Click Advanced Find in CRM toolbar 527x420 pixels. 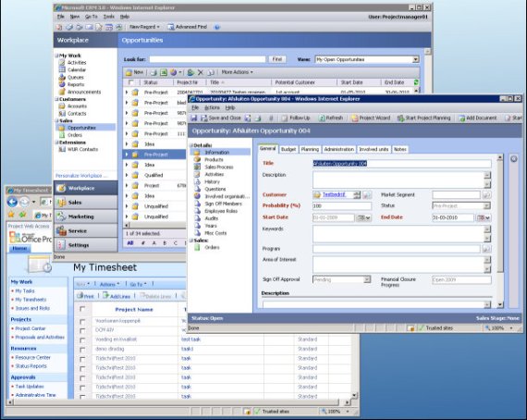pyautogui.click(x=187, y=27)
